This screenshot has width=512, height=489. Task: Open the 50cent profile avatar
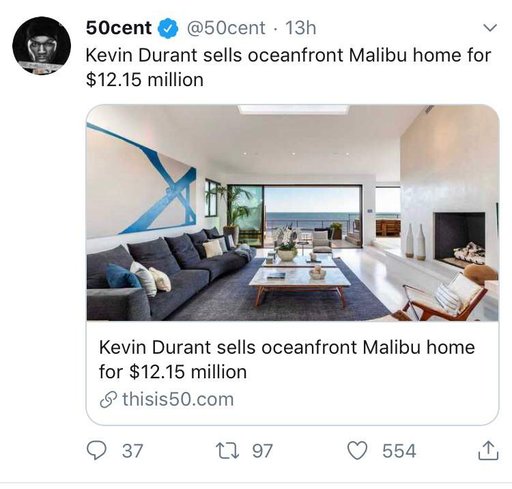point(42,46)
